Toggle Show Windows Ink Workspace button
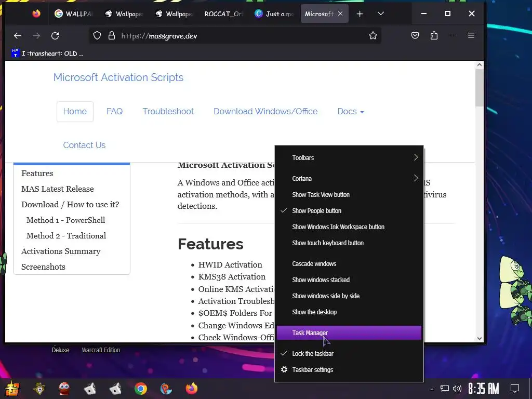Screen dimensions: 532x399 click(349, 227)
